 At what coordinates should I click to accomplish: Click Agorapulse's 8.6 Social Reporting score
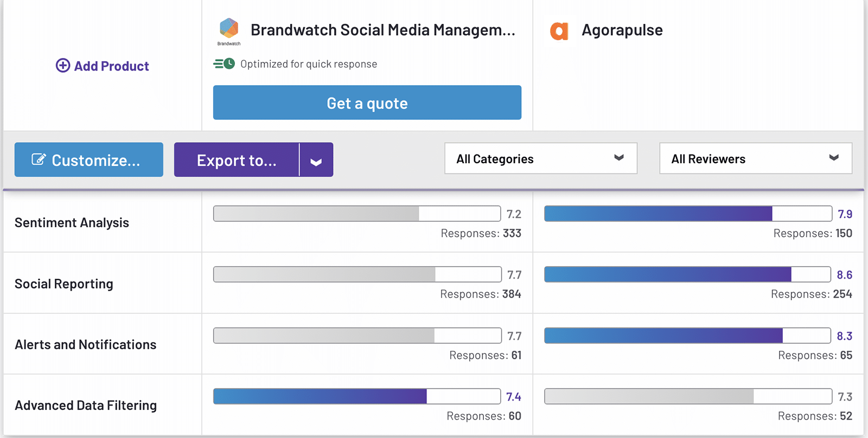coord(844,275)
